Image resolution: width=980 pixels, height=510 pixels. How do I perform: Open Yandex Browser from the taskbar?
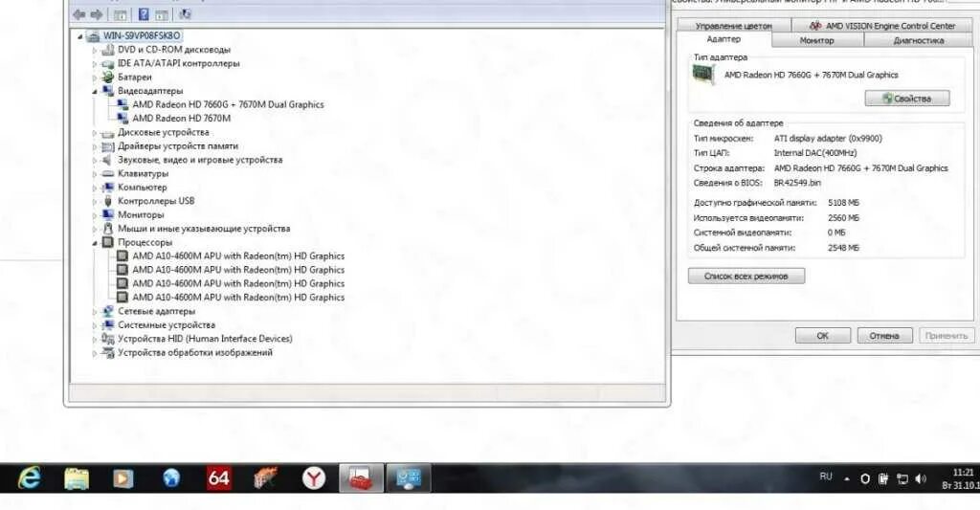coord(314,478)
